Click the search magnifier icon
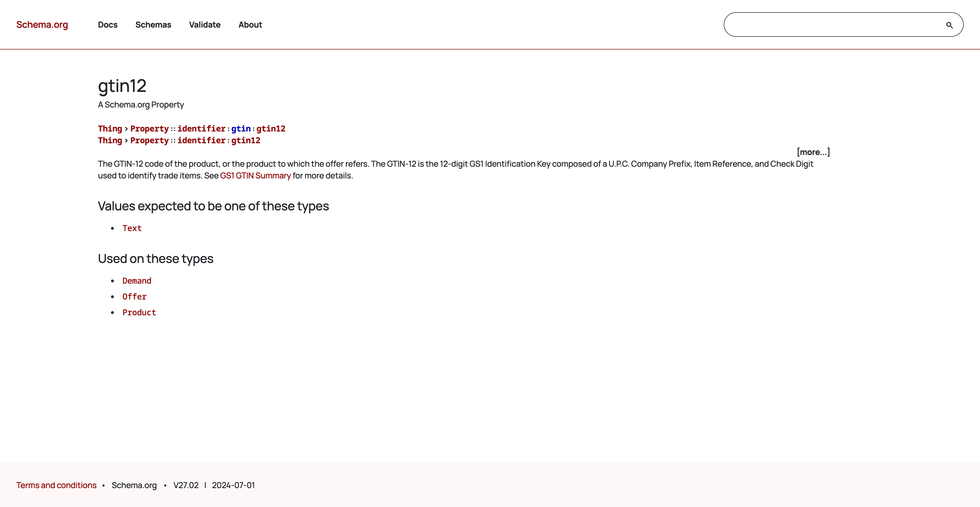Screen dimensions: 980x507 click(949, 25)
